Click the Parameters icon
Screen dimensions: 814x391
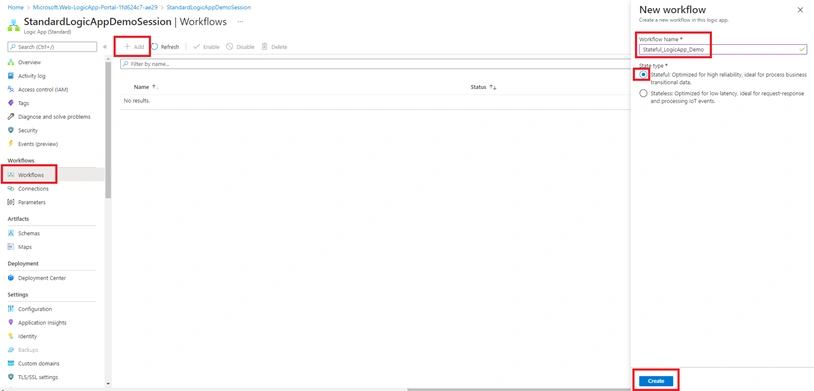[11, 202]
